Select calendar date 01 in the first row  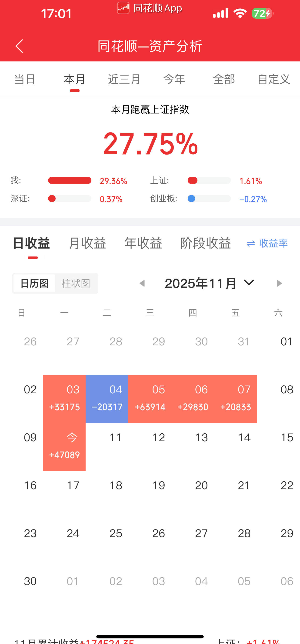coord(287,341)
